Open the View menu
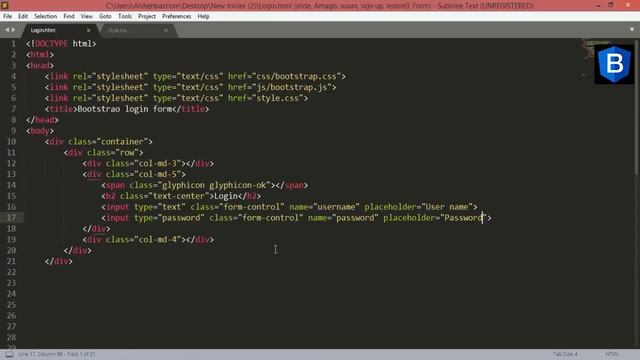This screenshot has height=360, width=640. tap(87, 16)
